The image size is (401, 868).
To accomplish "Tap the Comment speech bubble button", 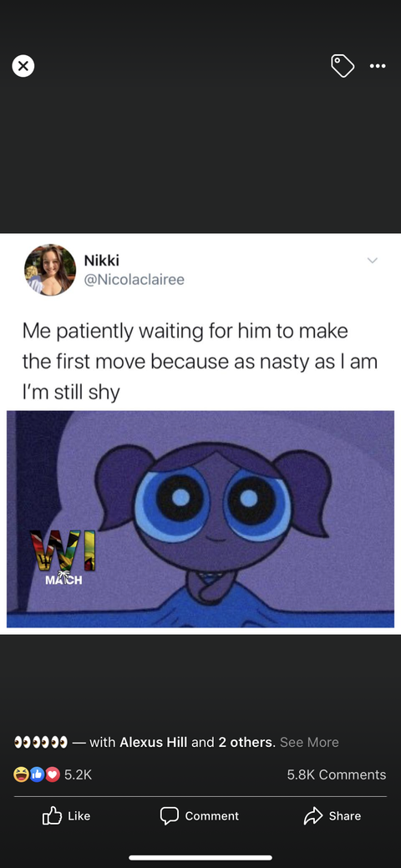I will (x=200, y=816).
